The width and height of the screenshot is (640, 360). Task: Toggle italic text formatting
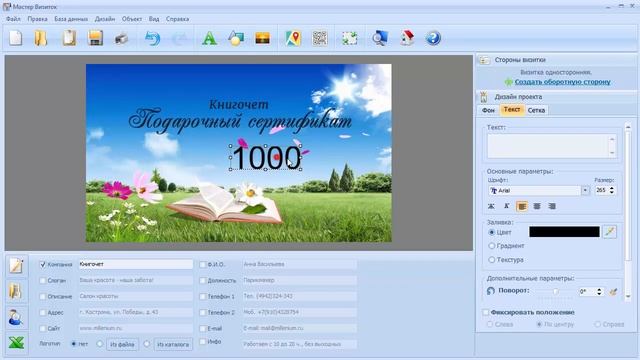coord(507,206)
